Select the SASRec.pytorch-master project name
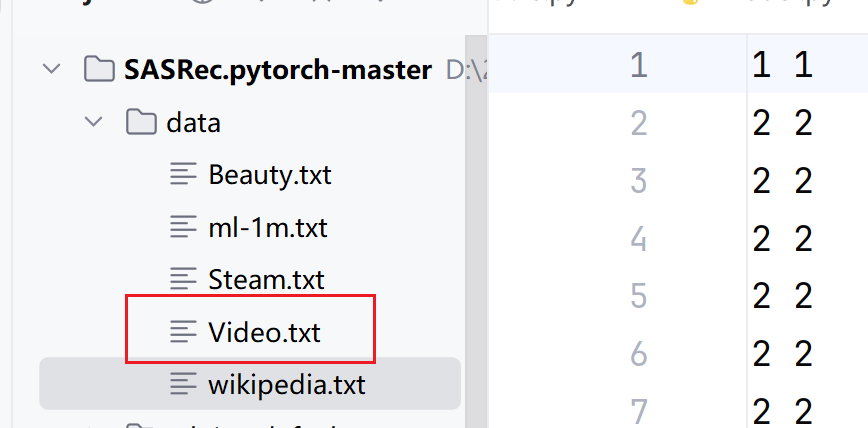868x428 pixels. (278, 70)
